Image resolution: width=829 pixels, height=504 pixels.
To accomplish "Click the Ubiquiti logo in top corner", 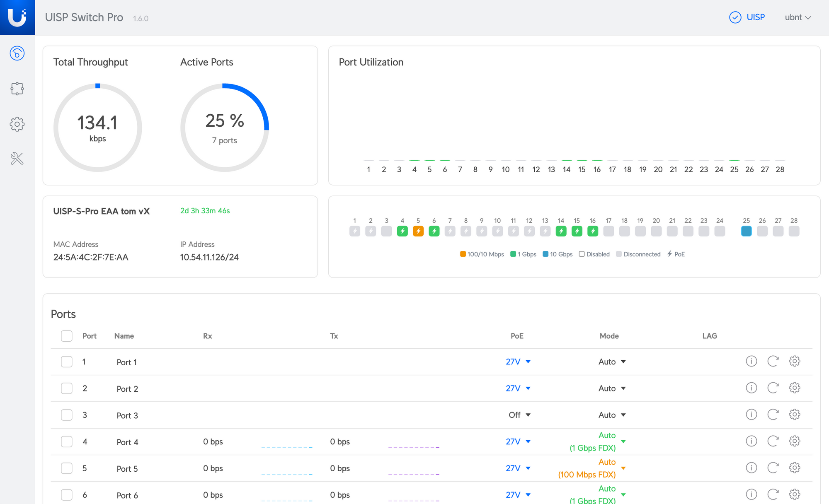I will [x=17, y=17].
